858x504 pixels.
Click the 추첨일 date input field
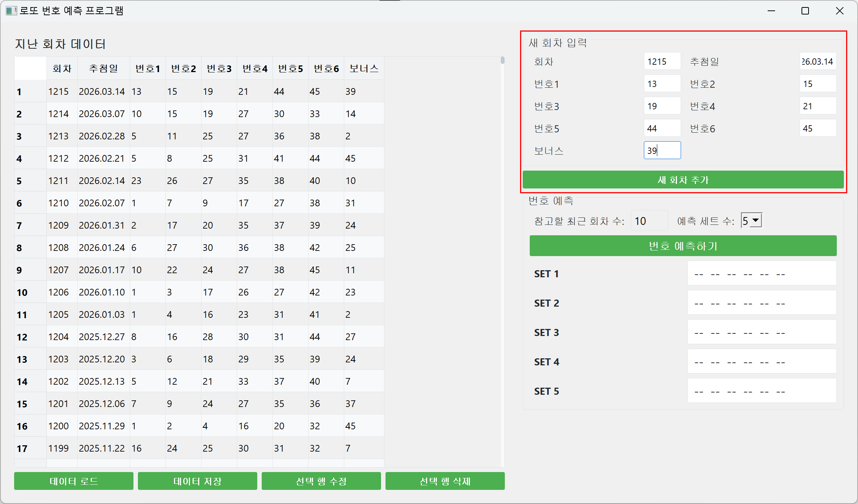[817, 61]
